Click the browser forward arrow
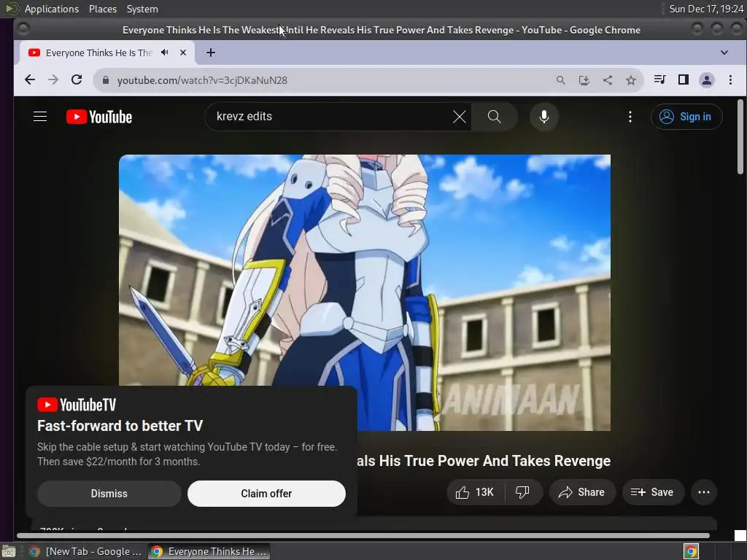The width and height of the screenshot is (747, 560). coord(53,80)
